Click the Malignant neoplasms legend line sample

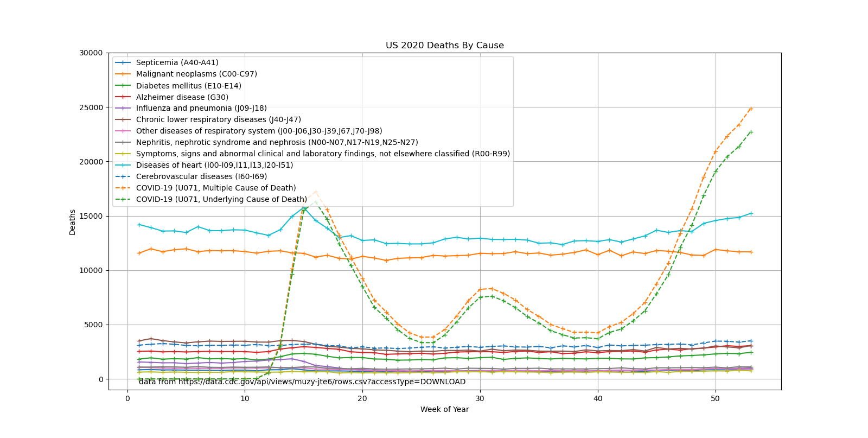tap(123, 74)
